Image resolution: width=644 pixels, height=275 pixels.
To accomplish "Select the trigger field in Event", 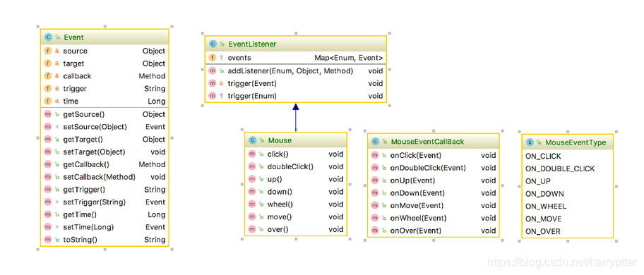I will (105, 89).
